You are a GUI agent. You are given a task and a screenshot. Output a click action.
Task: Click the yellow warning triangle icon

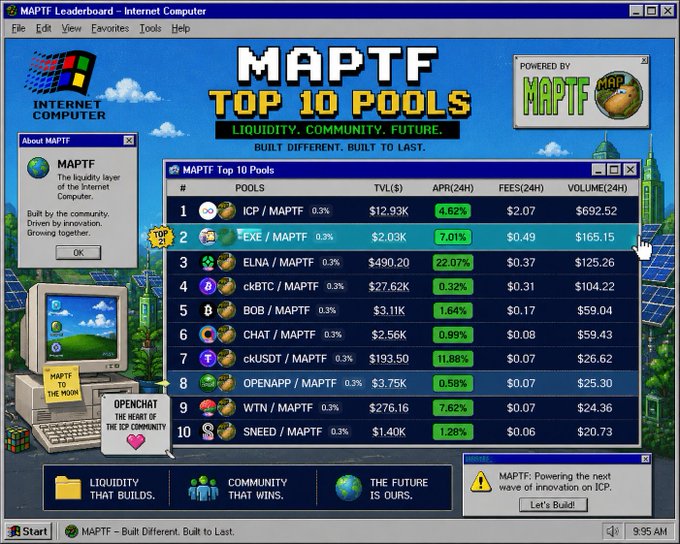[x=481, y=482]
